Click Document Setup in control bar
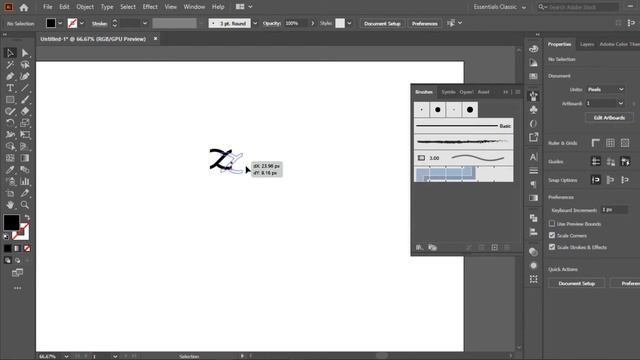The height and width of the screenshot is (360, 640). (382, 24)
